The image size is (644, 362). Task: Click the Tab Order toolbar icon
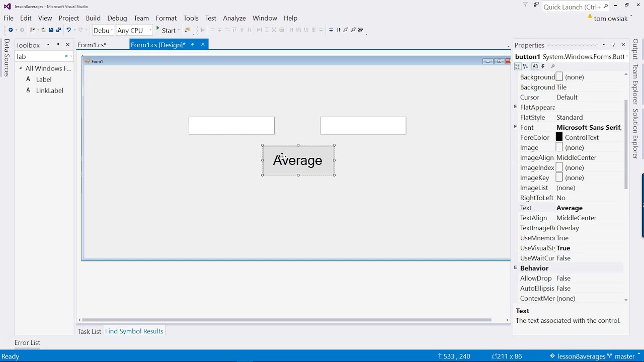[361, 30]
